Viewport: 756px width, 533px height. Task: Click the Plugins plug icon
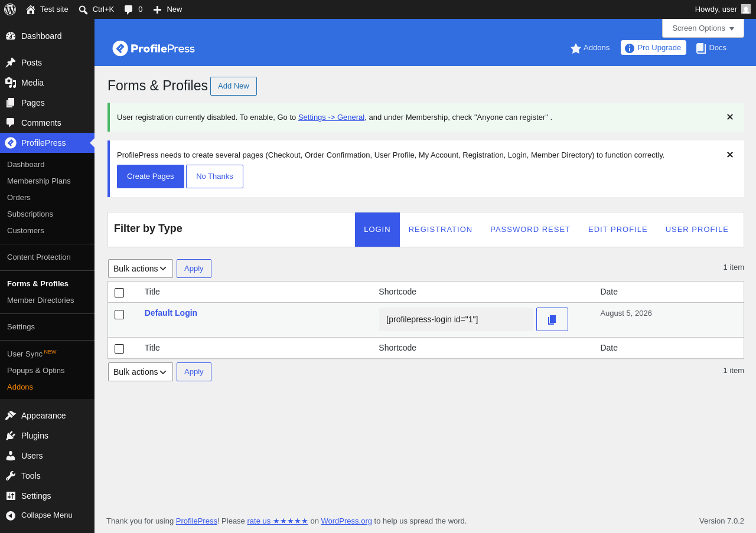pos(11,436)
